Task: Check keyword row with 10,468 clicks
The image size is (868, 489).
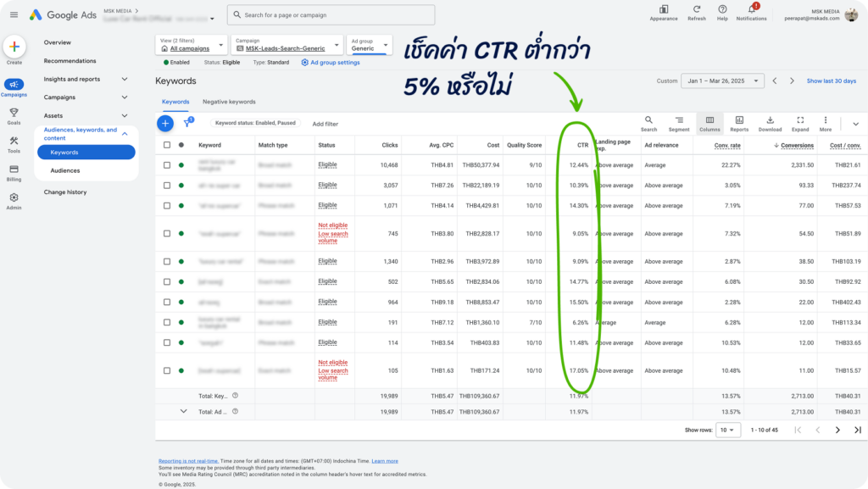Action: pos(167,165)
